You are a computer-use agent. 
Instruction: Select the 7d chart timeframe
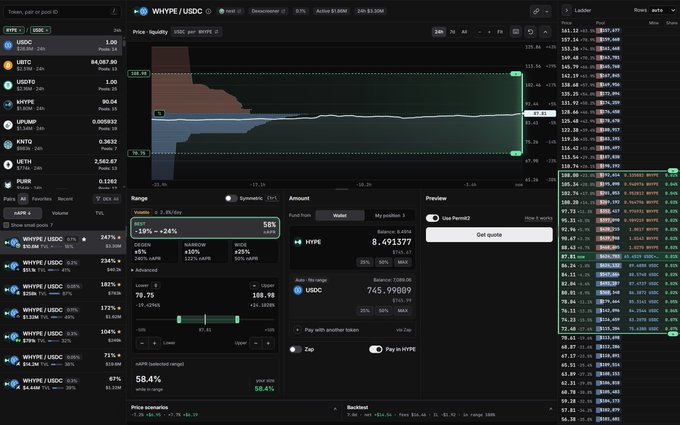[x=452, y=32]
